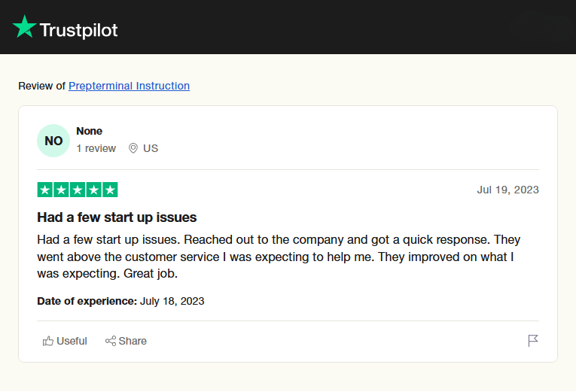Click the second green rating star
Screen dimensions: 576x392
point(61,190)
